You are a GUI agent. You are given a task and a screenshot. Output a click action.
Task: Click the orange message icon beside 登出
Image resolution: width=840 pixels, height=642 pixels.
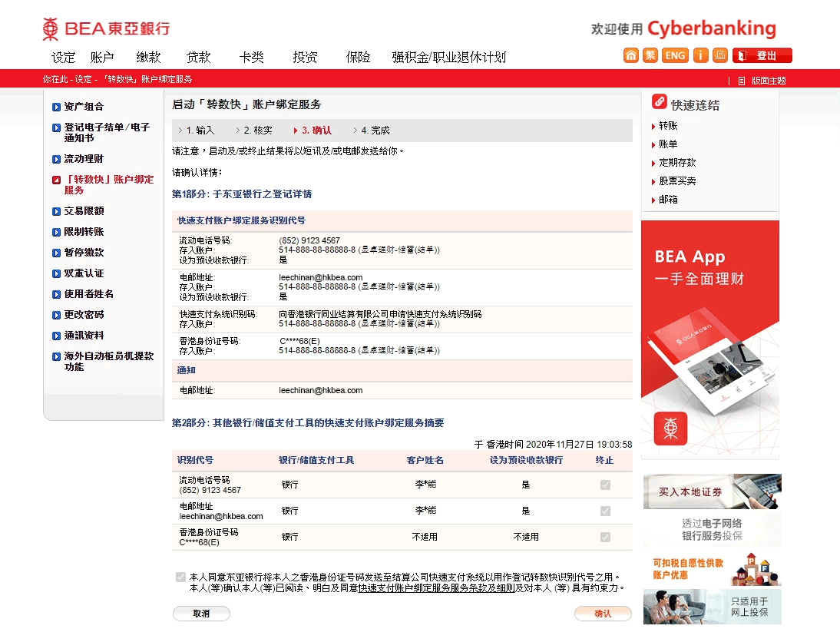coord(720,55)
